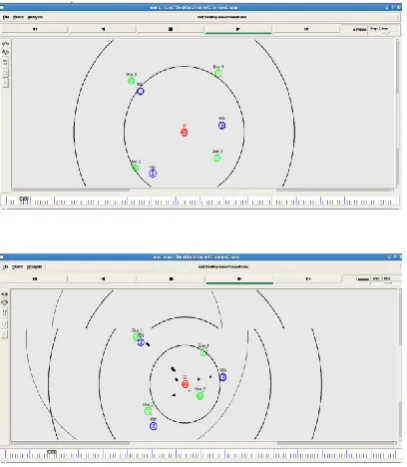Click the vertical scrollbar in the lower window
Image resolution: width=407 pixels, height=467 pixels.
400,364
